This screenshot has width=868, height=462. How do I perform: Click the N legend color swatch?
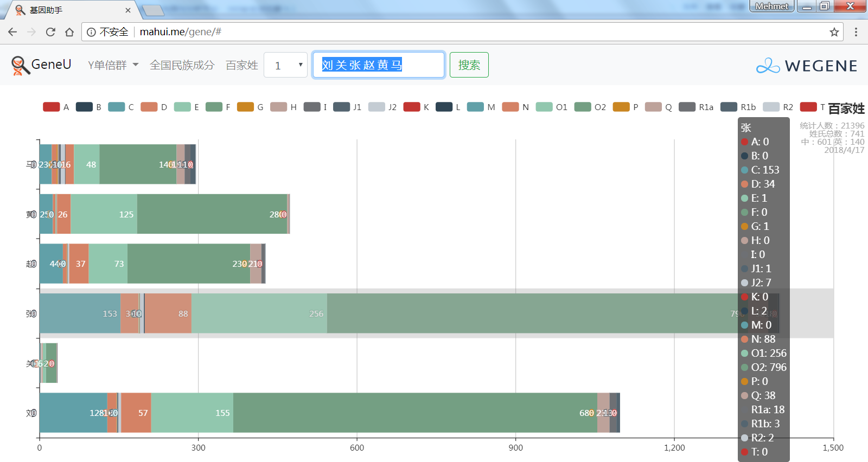510,107
